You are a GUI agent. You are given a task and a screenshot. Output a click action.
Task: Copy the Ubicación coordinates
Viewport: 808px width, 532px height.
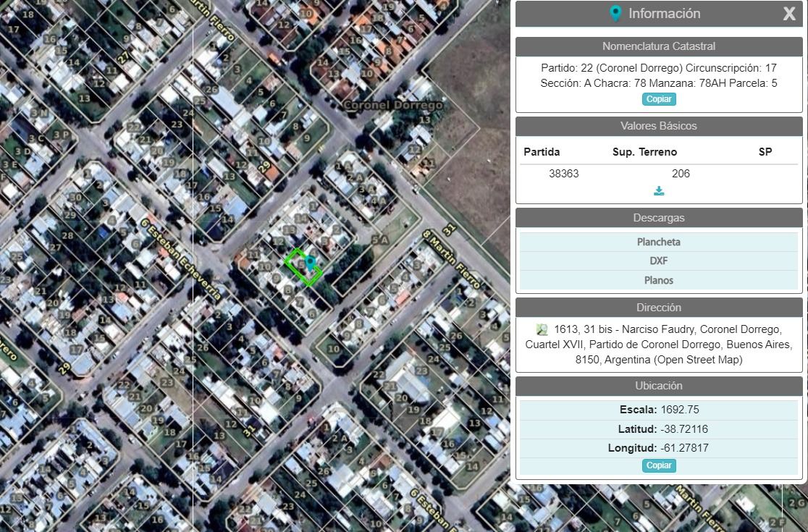[659, 465]
